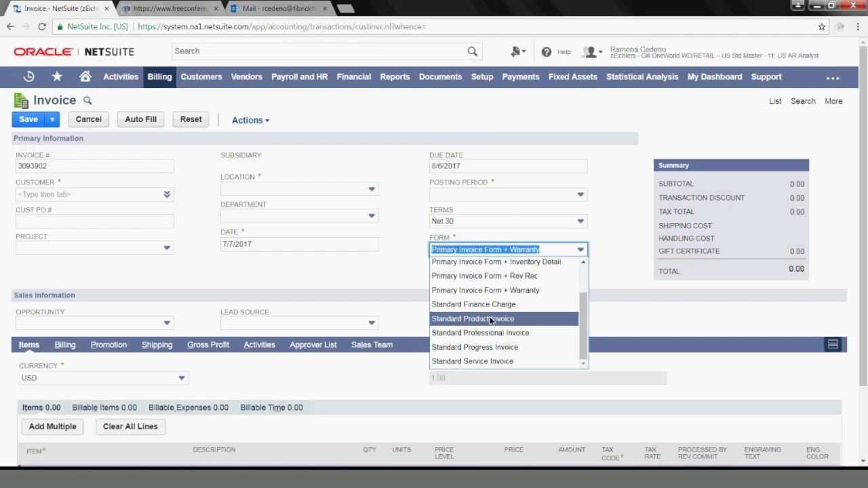Screen dimensions: 868x488
Task: Switch to the Gross Profit subtab
Action: pyautogui.click(x=208, y=344)
